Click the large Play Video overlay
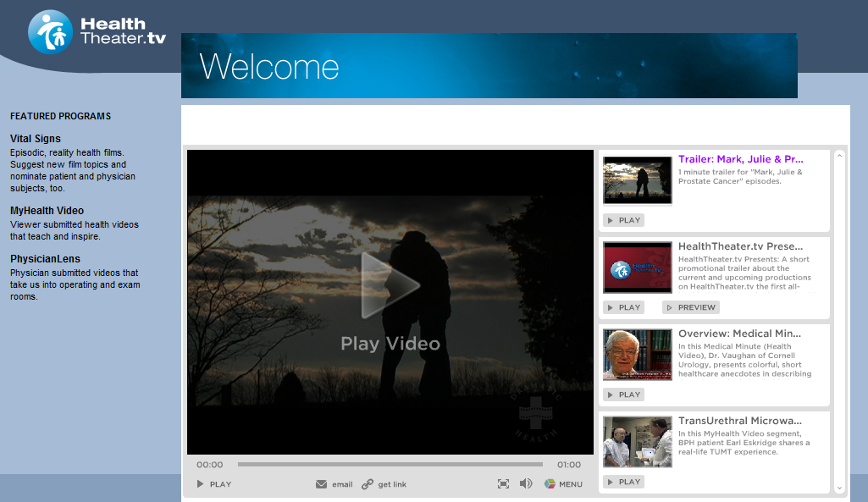Image resolution: width=868 pixels, height=502 pixels. point(390,302)
